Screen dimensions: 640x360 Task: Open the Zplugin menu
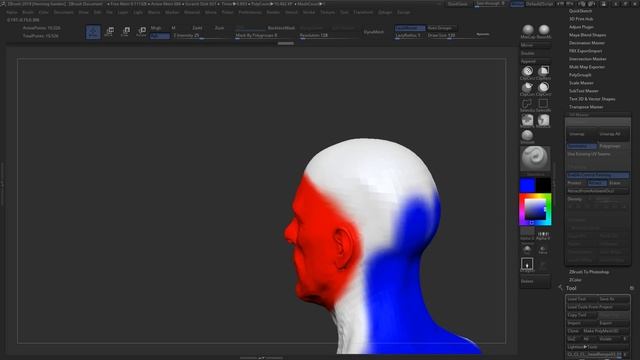coord(384,12)
